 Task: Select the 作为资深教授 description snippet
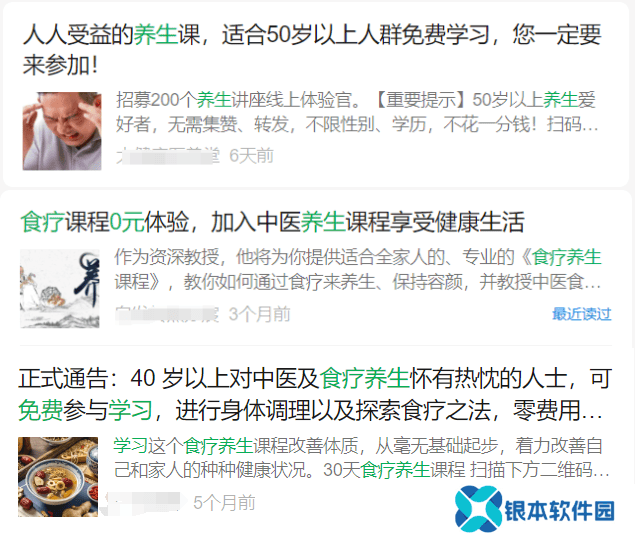358,269
